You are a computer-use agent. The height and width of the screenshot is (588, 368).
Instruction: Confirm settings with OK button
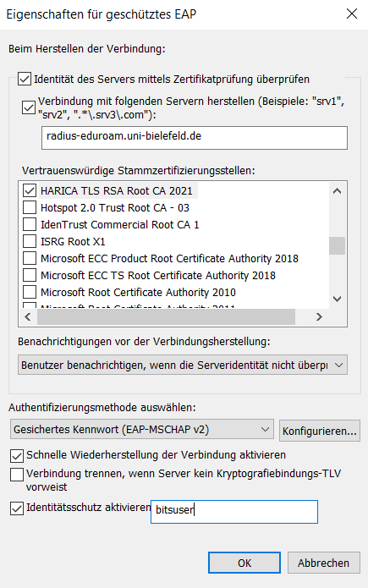click(244, 563)
